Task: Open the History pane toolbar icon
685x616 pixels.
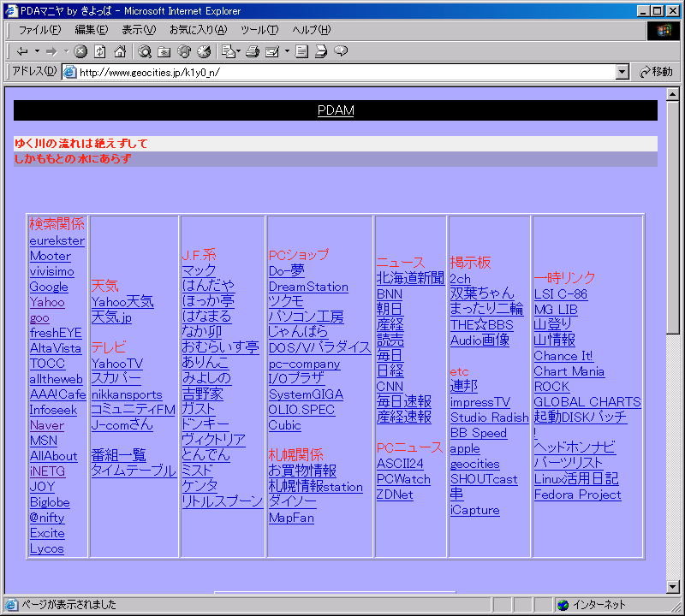Action: click(x=204, y=51)
